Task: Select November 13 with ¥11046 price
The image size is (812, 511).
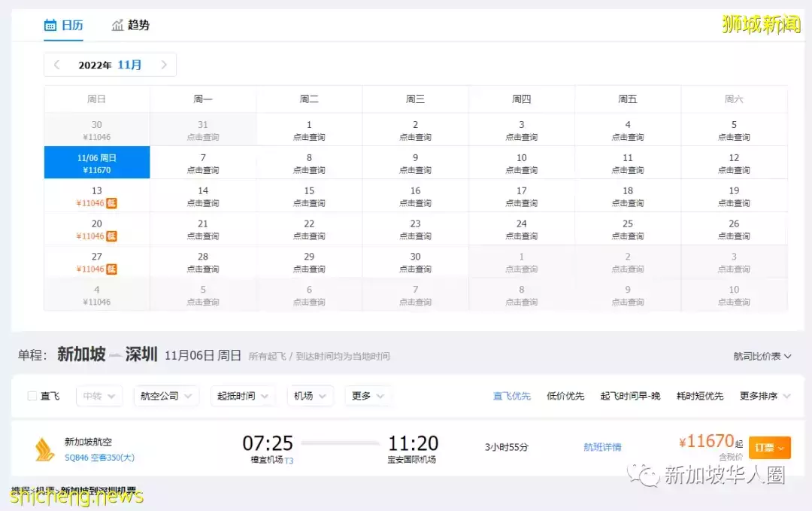Action: pyautogui.click(x=97, y=196)
